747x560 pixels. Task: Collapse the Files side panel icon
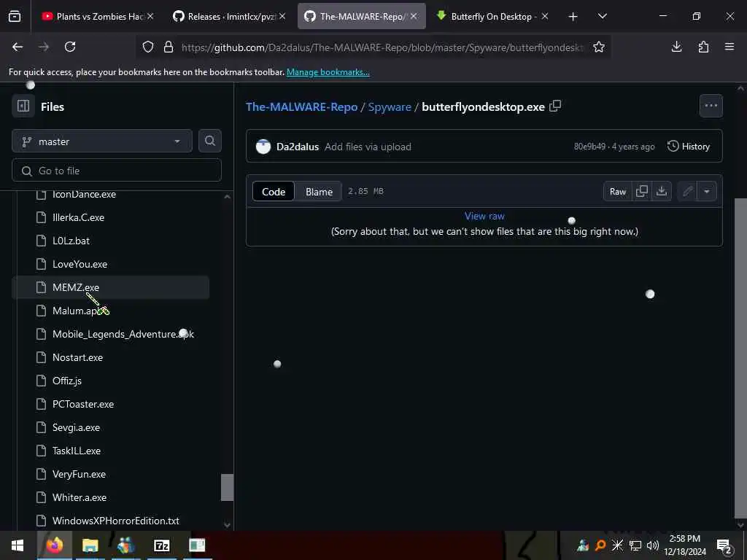point(23,106)
